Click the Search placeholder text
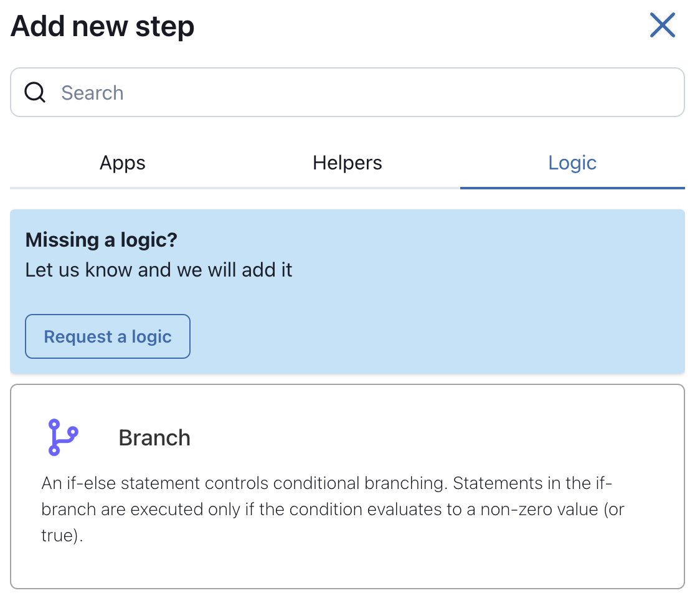This screenshot has height=598, width=700. click(92, 93)
